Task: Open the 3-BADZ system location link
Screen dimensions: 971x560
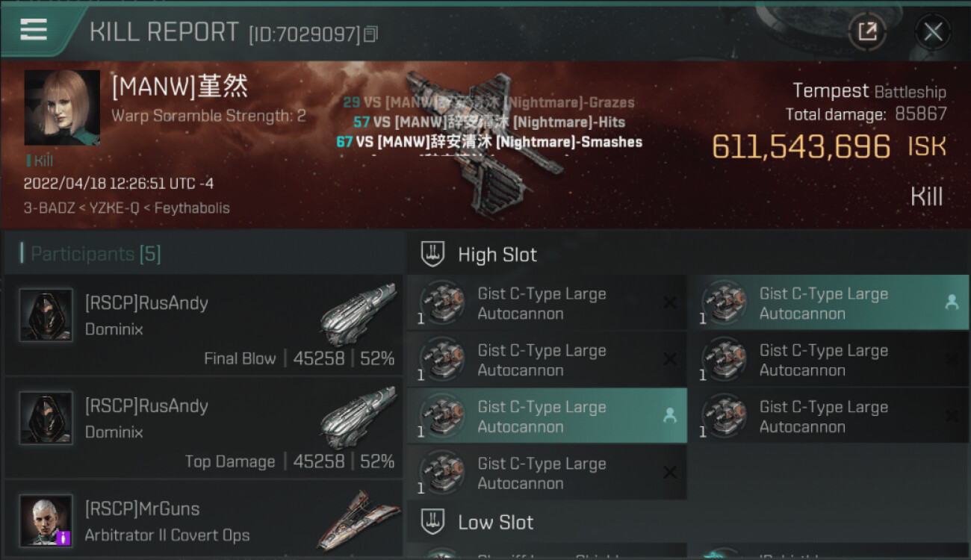Action: 49,208
